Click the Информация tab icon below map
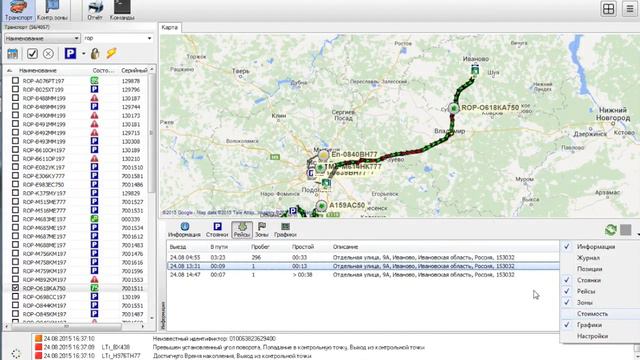Screen dimensions: 640x360 point(184,230)
